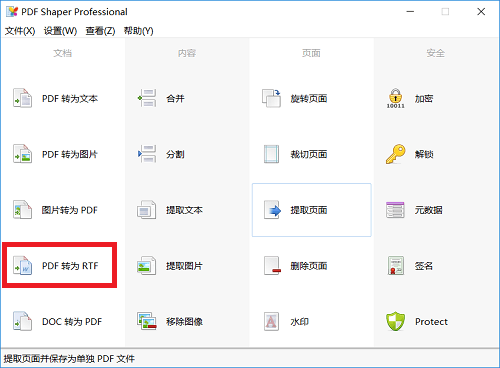Click the 裁切页面 crop icon
Screen dimensions: 500x368
[x=271, y=154]
